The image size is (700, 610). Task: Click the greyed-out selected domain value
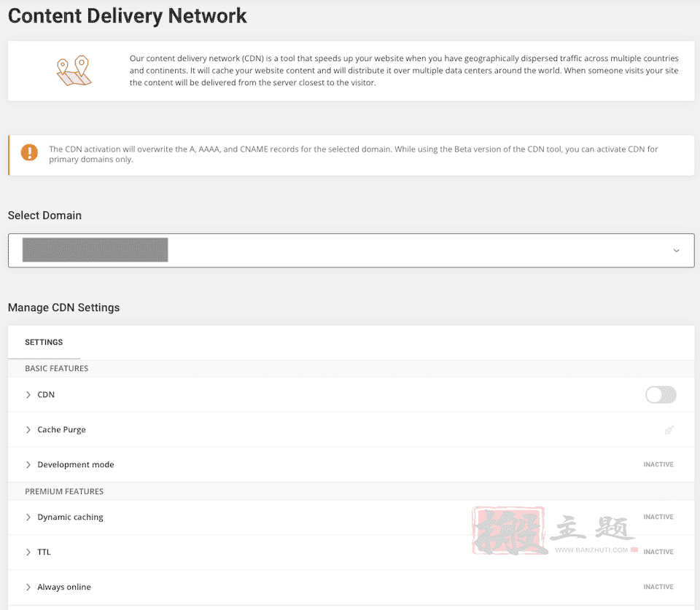(95, 250)
